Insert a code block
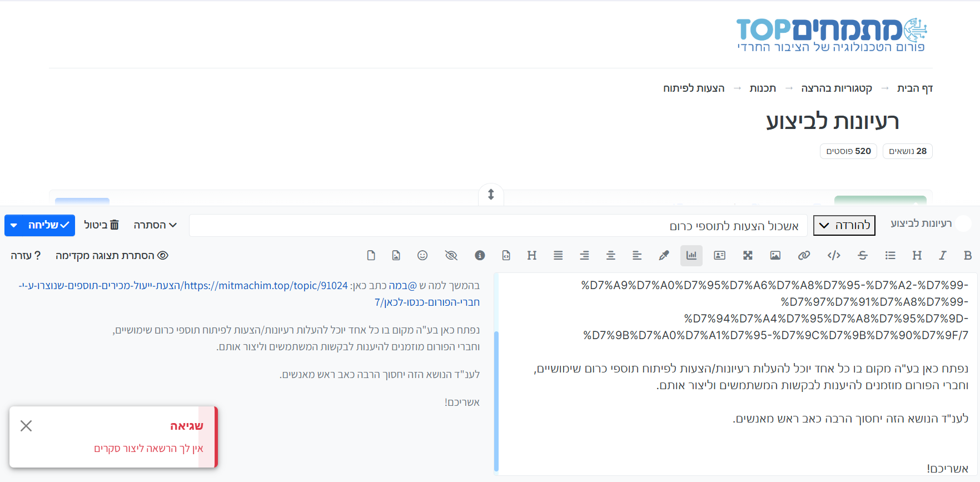The height and width of the screenshot is (482, 980). 833,255
